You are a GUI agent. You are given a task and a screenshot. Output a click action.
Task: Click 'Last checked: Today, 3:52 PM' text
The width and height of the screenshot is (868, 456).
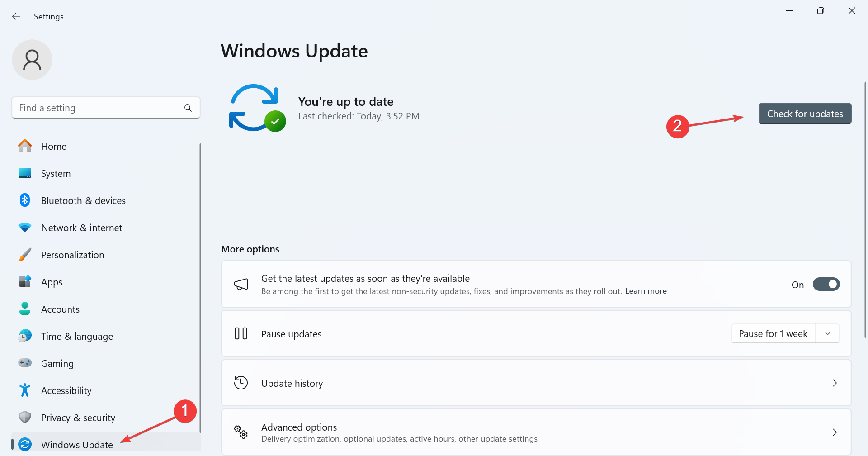359,116
